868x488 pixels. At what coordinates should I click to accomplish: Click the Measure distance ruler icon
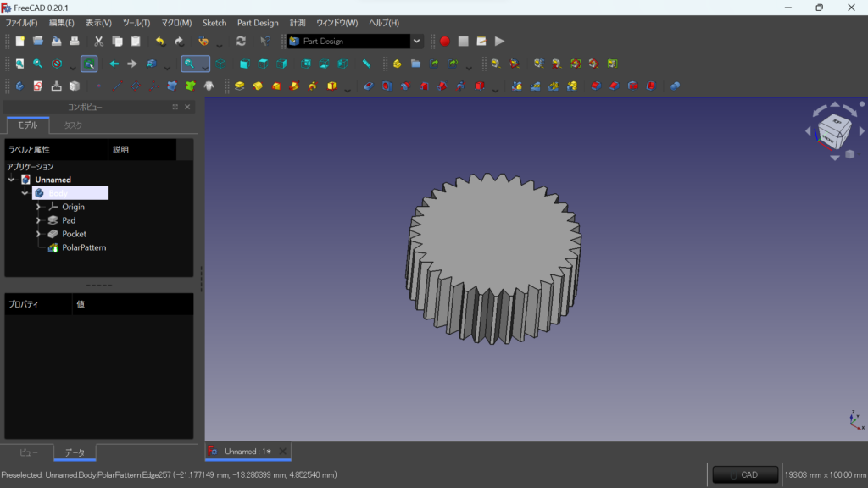[x=366, y=64]
